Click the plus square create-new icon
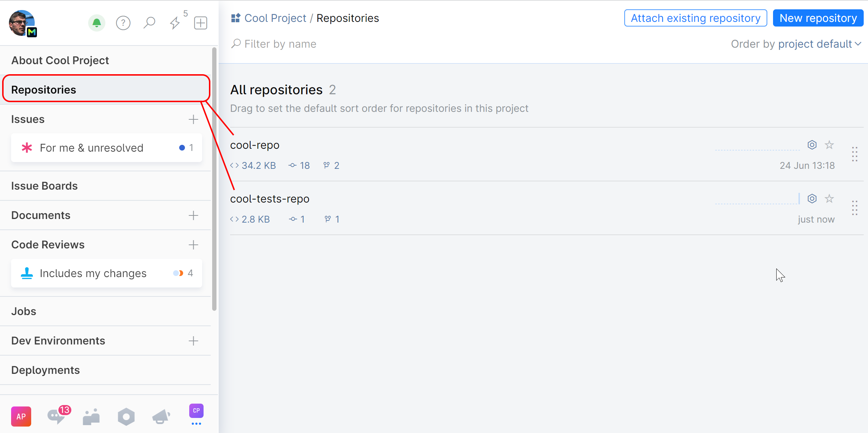 pyautogui.click(x=200, y=23)
